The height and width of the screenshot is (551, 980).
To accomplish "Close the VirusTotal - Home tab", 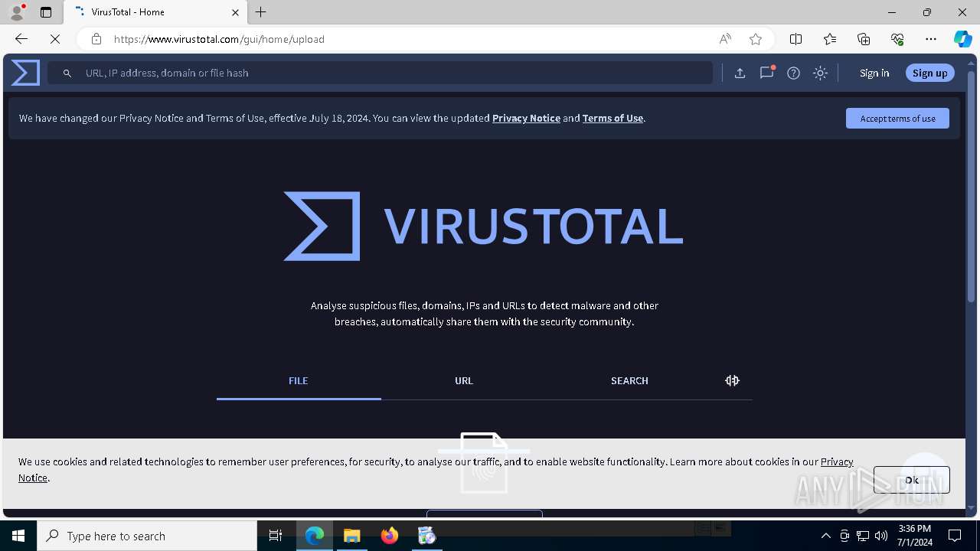I will (235, 12).
